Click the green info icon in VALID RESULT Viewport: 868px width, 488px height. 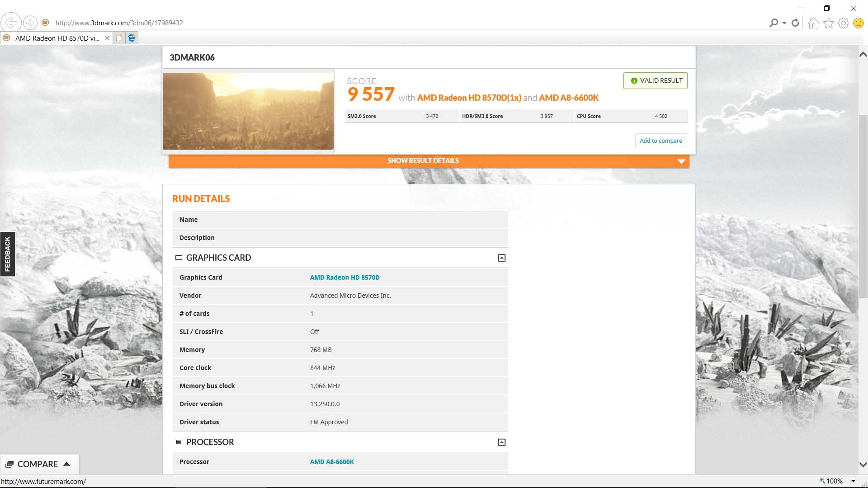click(634, 81)
